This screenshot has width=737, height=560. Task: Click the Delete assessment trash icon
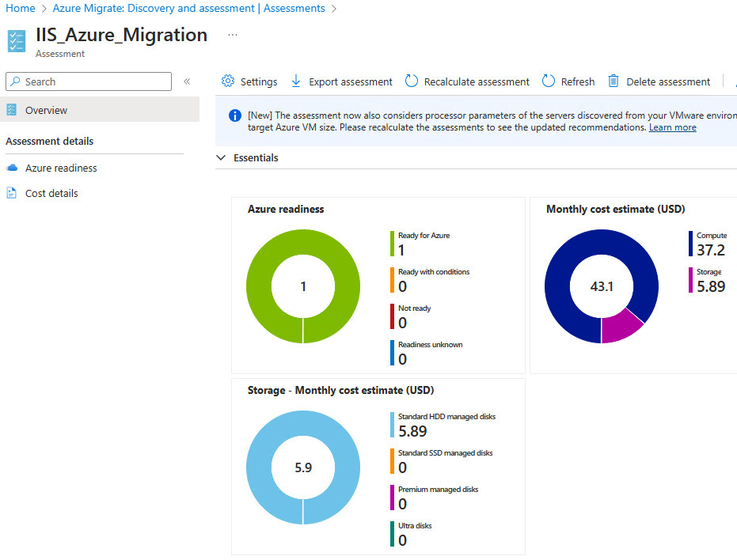614,81
